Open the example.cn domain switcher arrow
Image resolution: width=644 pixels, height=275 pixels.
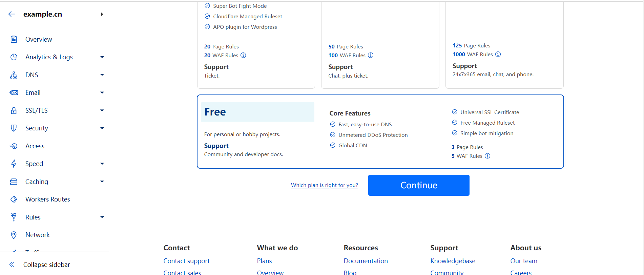pyautogui.click(x=102, y=14)
